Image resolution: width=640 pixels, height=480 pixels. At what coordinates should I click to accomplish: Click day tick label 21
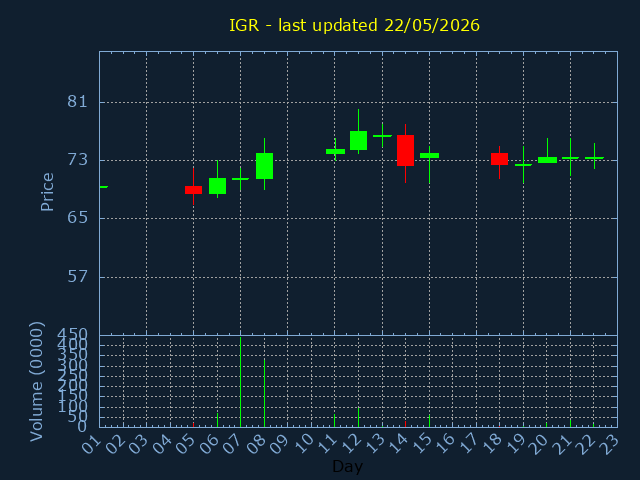point(563,444)
